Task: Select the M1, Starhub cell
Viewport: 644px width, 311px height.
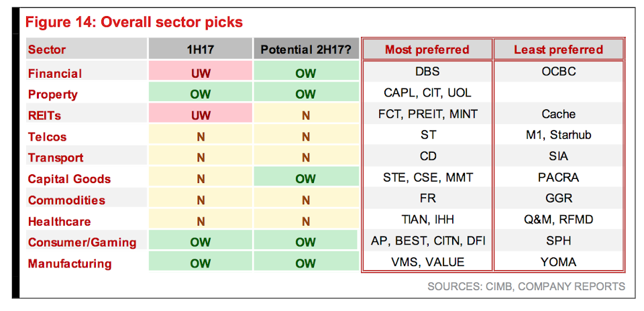Action: 559,135
